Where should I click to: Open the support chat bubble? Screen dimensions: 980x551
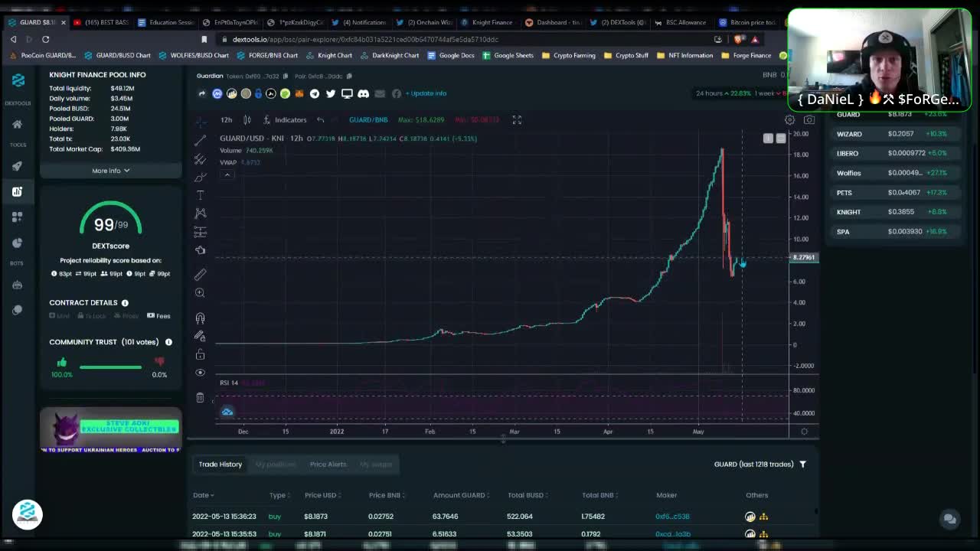(x=949, y=519)
